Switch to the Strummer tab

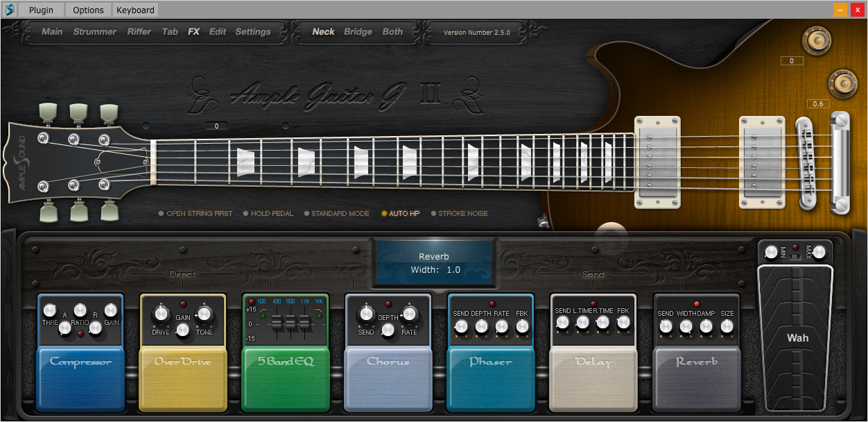[95, 32]
